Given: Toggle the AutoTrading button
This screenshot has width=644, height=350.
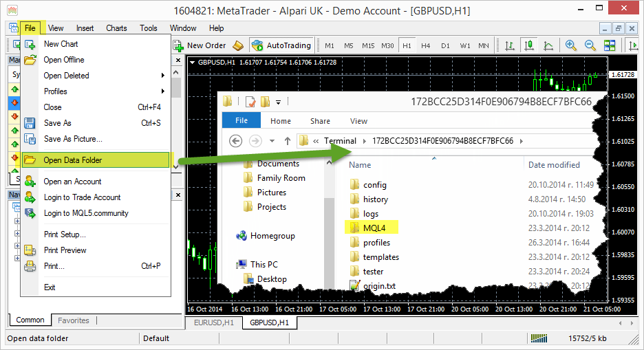Looking at the screenshot, I should point(281,45).
